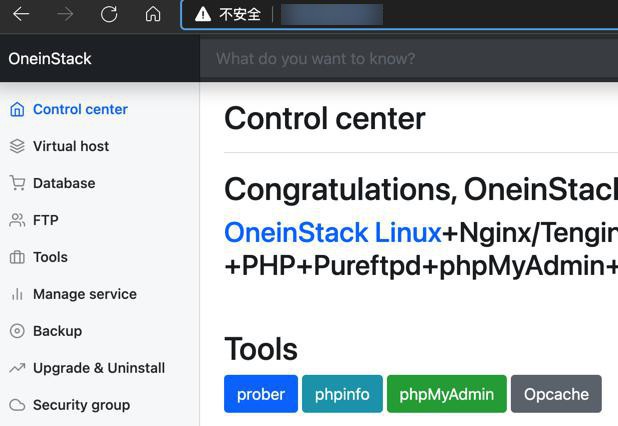Follow the OneinStack Linux link
This screenshot has height=426, width=618.
332,233
